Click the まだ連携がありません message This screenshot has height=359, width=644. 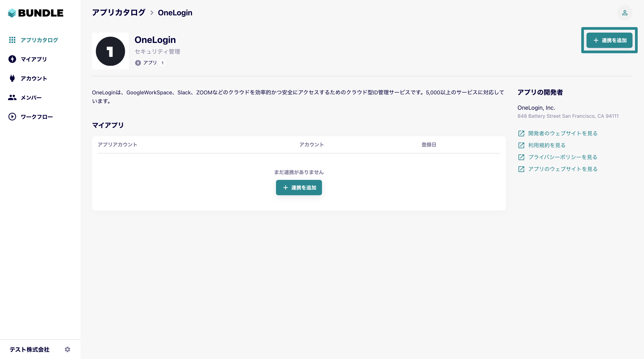(x=299, y=172)
